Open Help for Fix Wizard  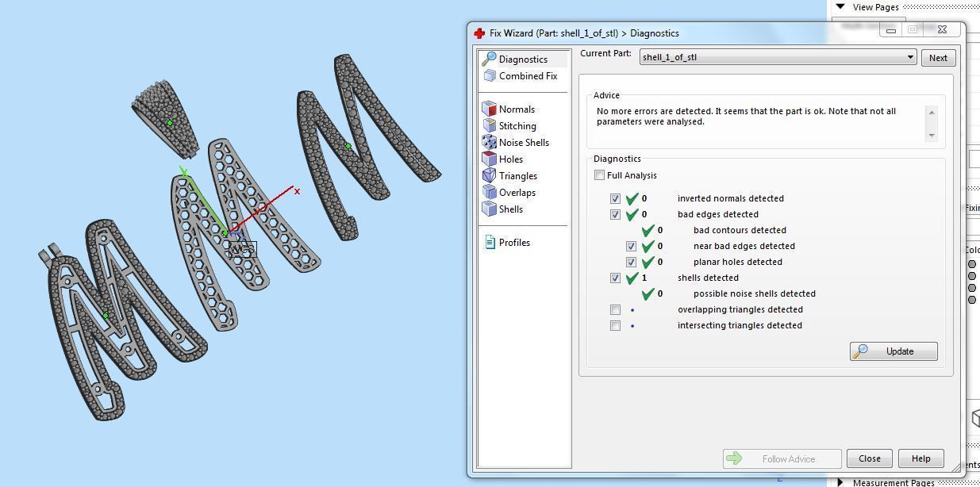[920, 458]
